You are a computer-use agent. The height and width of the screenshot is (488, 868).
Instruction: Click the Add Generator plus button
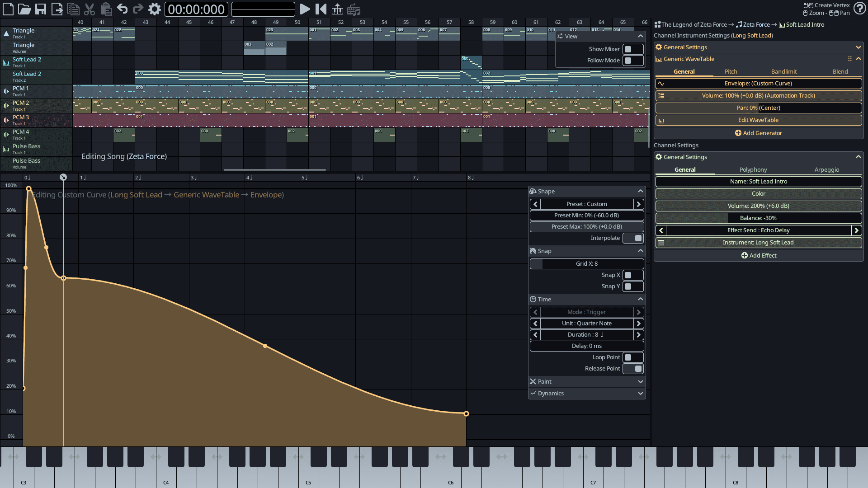click(758, 133)
